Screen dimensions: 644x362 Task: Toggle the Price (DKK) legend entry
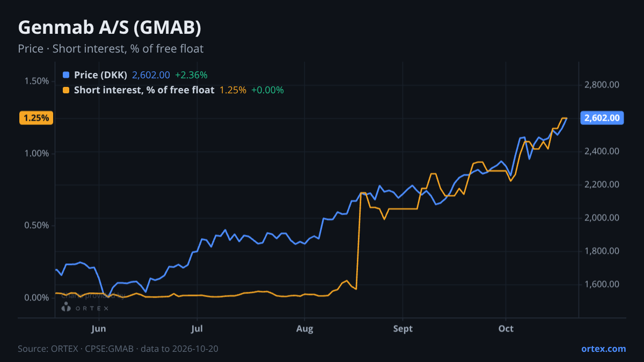click(101, 75)
